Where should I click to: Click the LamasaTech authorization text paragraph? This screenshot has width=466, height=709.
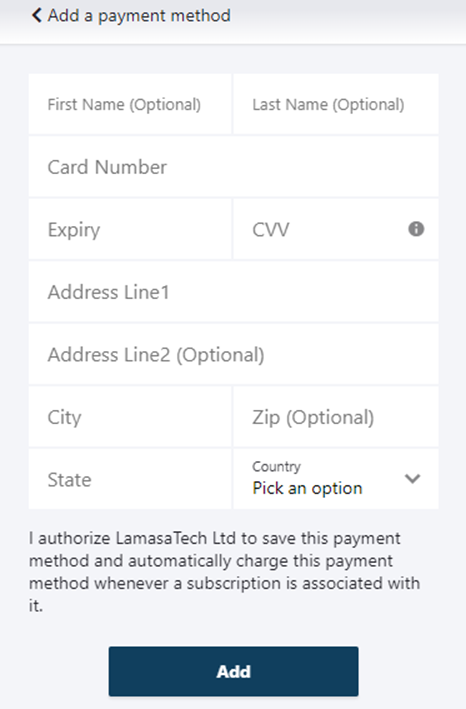click(x=225, y=572)
